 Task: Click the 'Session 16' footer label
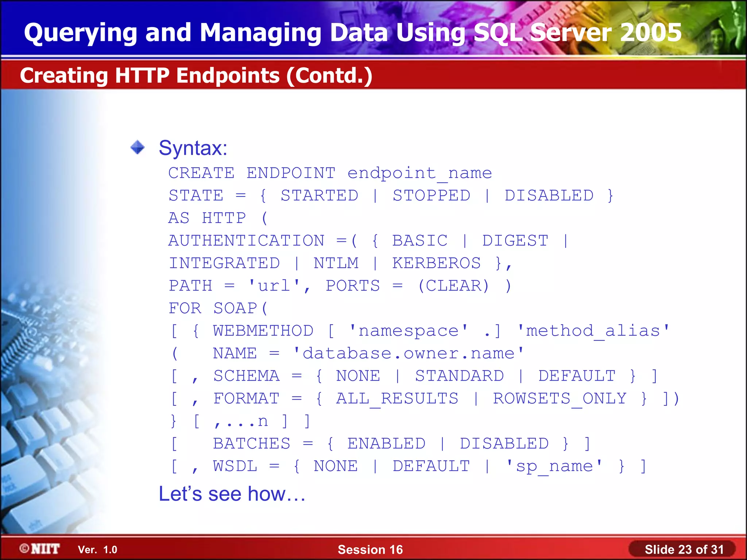[x=370, y=549]
